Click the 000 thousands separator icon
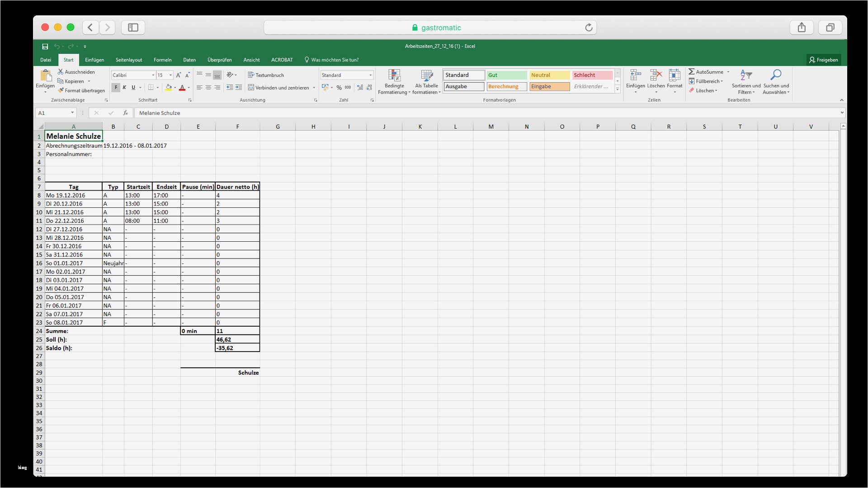 click(x=347, y=87)
